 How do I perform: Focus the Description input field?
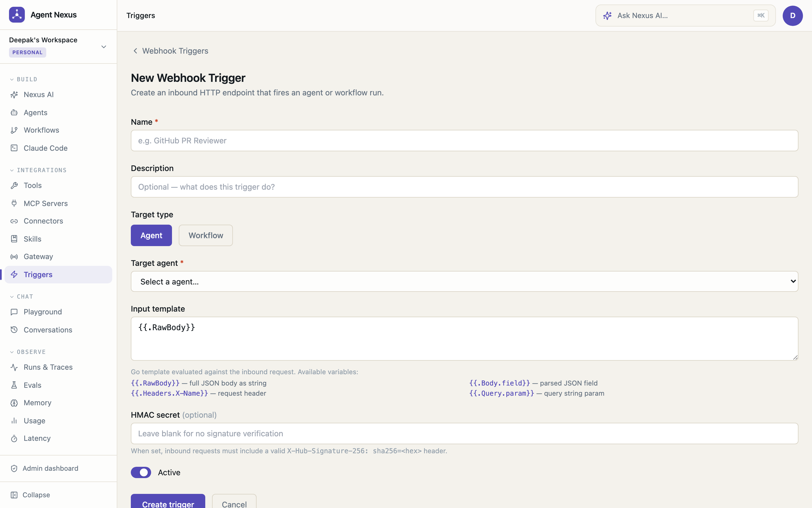pyautogui.click(x=464, y=187)
